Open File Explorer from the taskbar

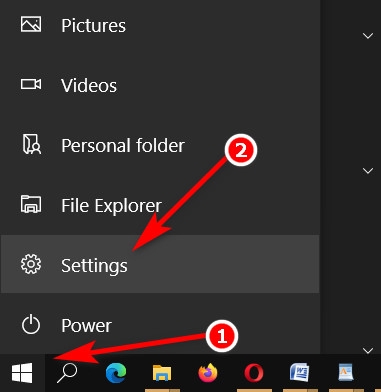tap(162, 373)
